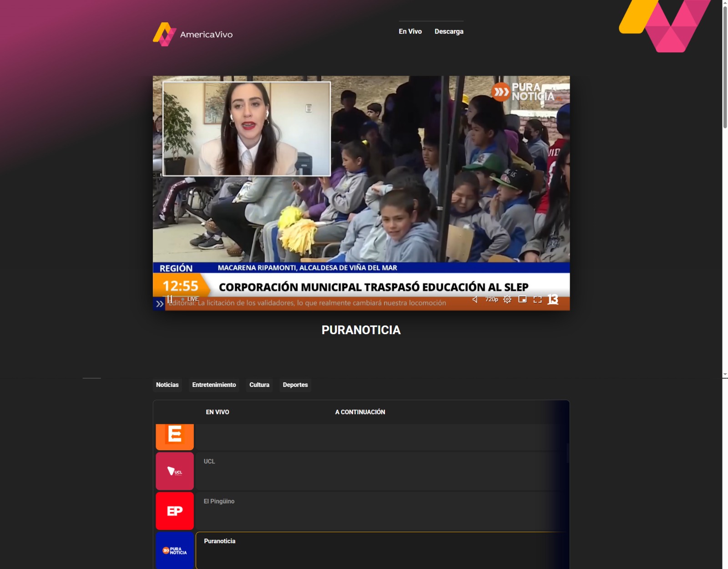Screen dimensions: 728x569
Task: Open the orange E channel logo
Action: tap(175, 437)
